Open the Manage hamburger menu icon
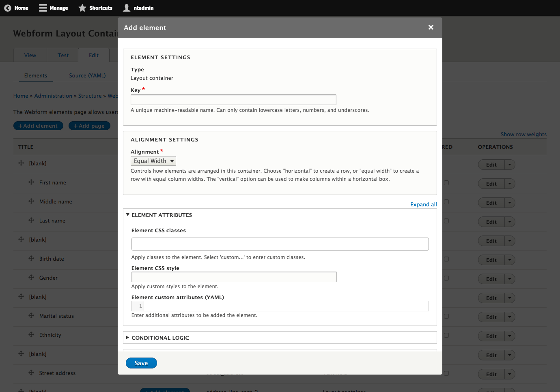 click(x=43, y=8)
